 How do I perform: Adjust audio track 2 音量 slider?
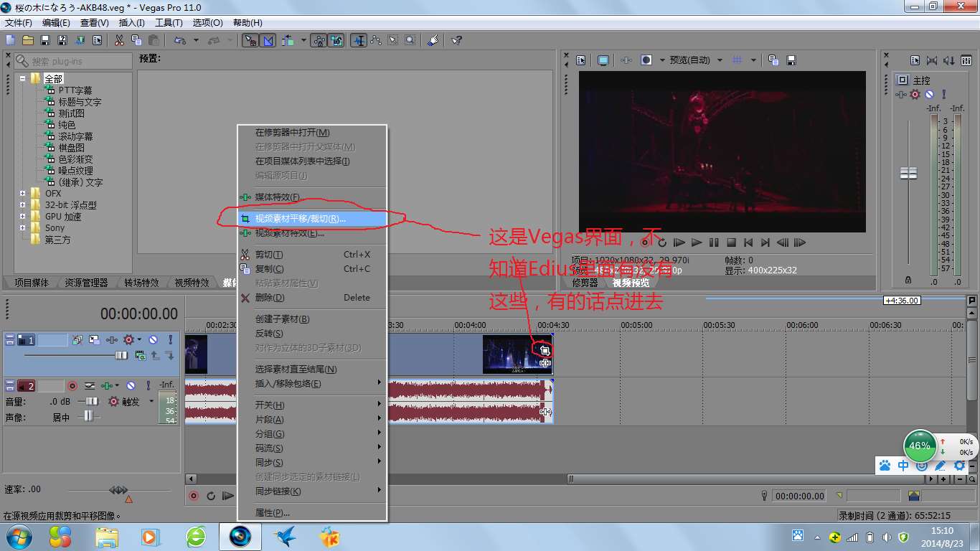click(x=92, y=401)
